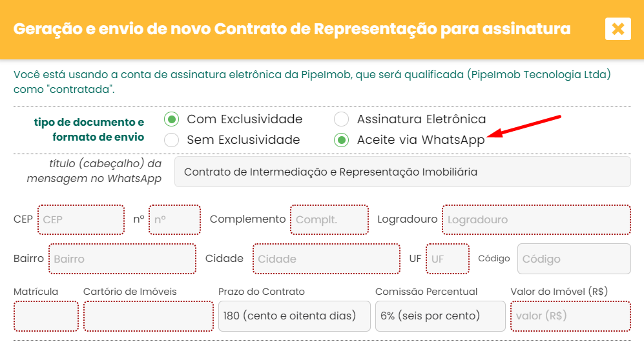
Task: Click the Cartório de Imóveis field
Action: [x=149, y=316]
